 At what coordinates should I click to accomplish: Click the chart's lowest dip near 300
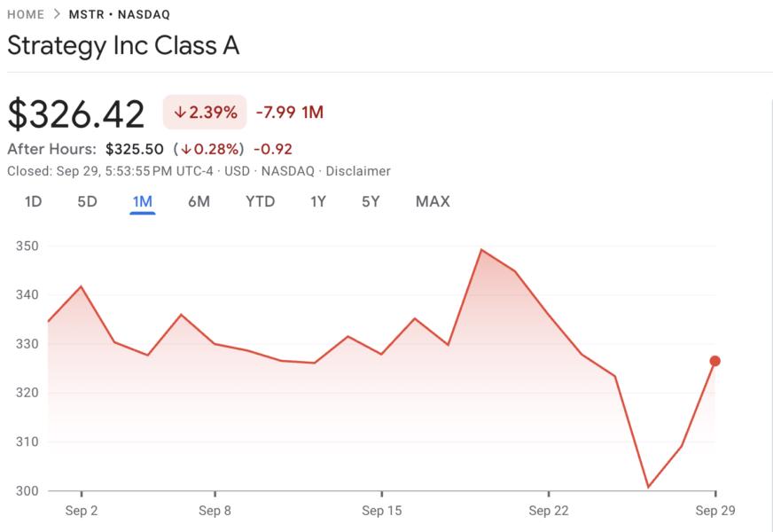click(648, 486)
